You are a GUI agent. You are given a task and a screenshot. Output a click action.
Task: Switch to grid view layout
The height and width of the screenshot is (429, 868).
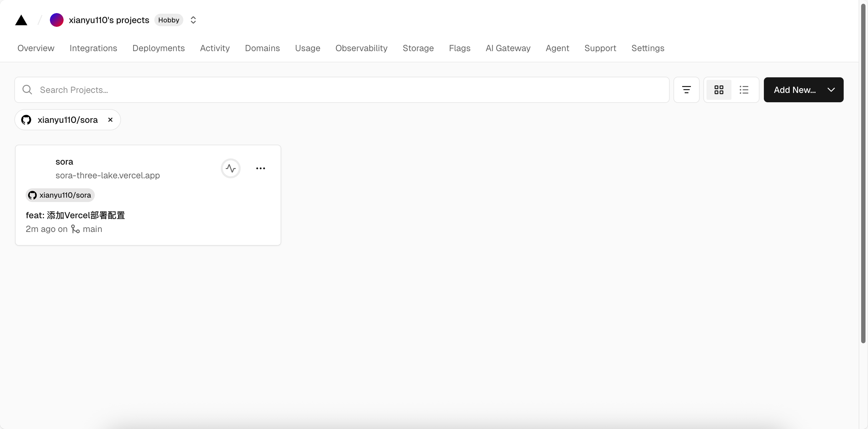click(x=719, y=90)
